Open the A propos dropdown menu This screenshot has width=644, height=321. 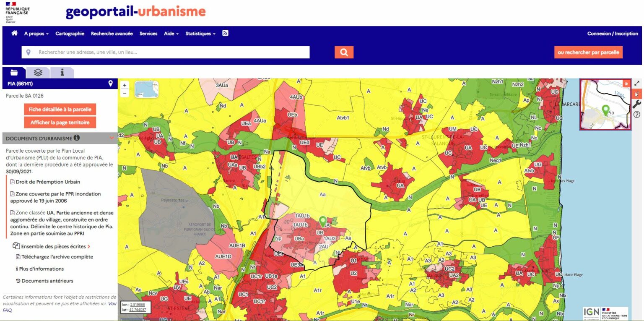click(36, 33)
